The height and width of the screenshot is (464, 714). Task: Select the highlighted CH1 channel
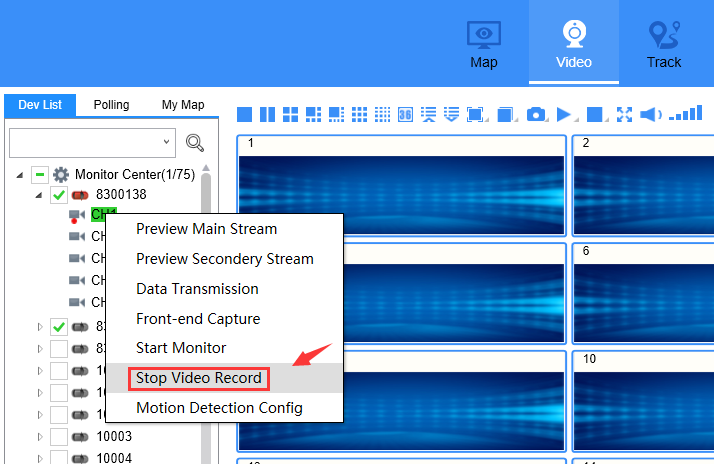[x=103, y=214]
